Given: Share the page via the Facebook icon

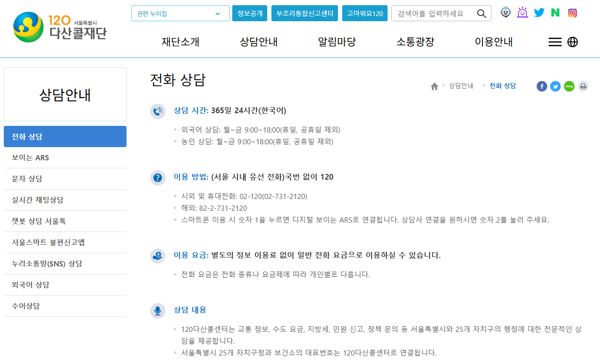Looking at the screenshot, I should coord(541,86).
